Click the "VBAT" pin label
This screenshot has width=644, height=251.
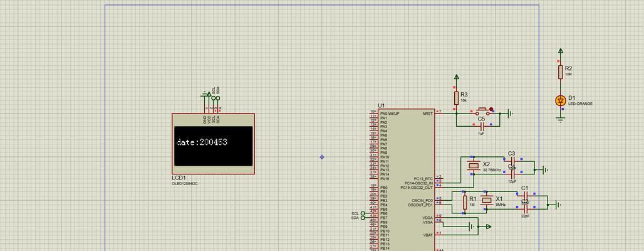pyautogui.click(x=428, y=235)
